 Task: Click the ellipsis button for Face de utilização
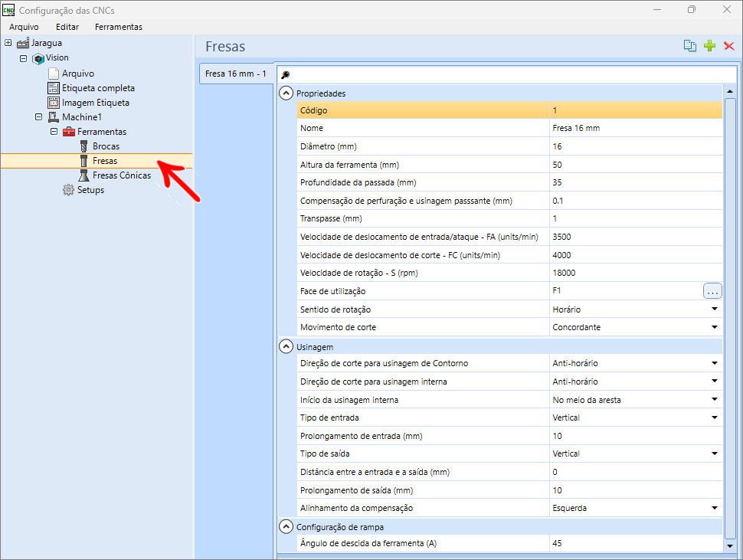712,291
